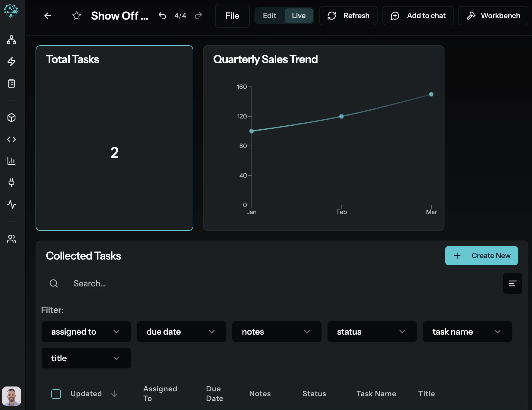Switch to Edit mode
Image resolution: width=532 pixels, height=410 pixels.
pos(269,15)
